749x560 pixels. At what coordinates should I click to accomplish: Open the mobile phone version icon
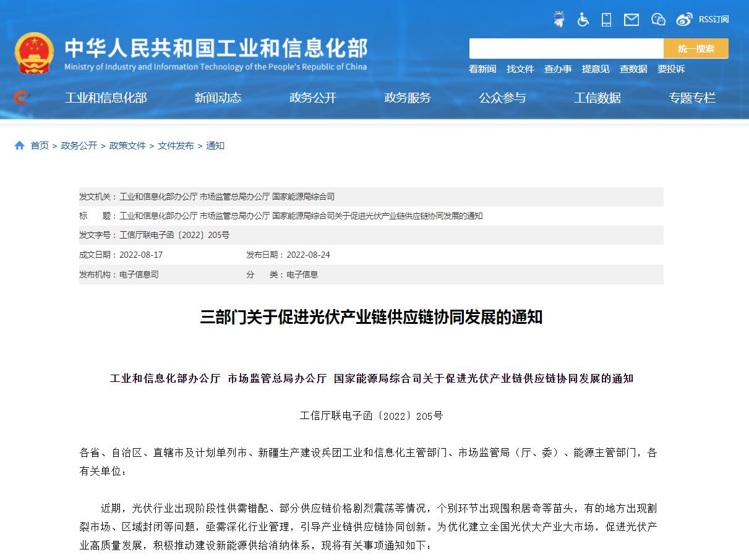point(606,20)
